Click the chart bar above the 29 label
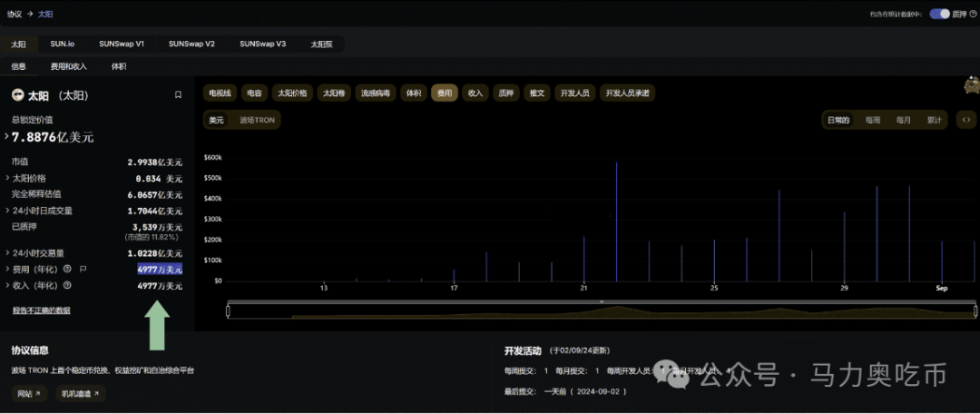Viewport: 980px width, 414px height. point(845,246)
